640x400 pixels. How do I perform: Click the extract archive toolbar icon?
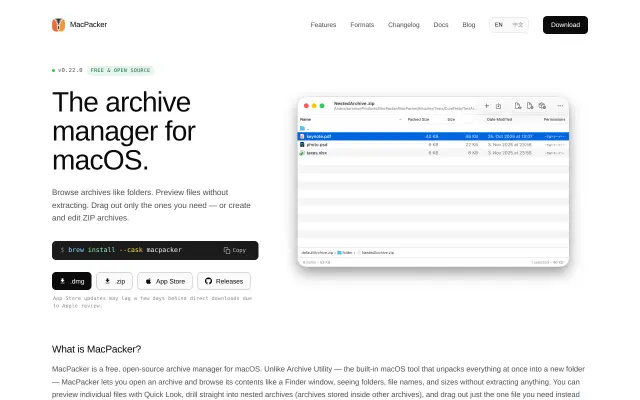[x=498, y=106]
